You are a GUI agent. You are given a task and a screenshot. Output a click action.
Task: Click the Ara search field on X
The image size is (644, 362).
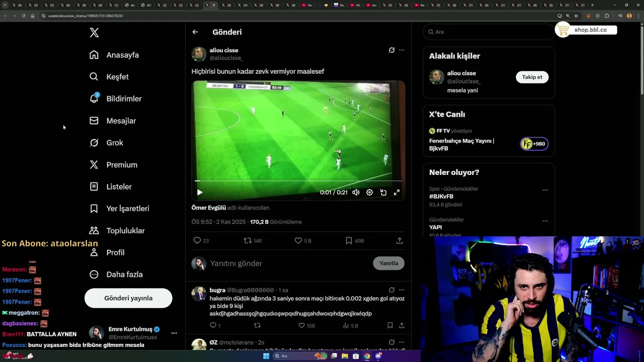pos(489,32)
